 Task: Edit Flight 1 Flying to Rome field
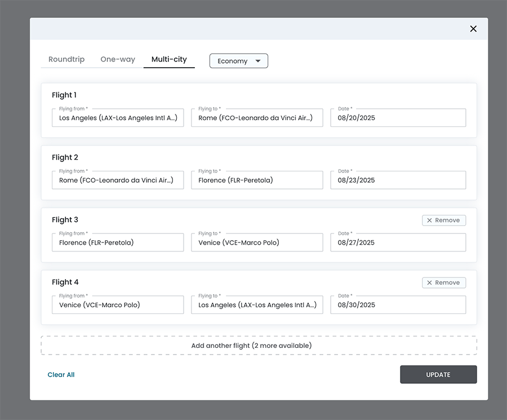tap(257, 118)
